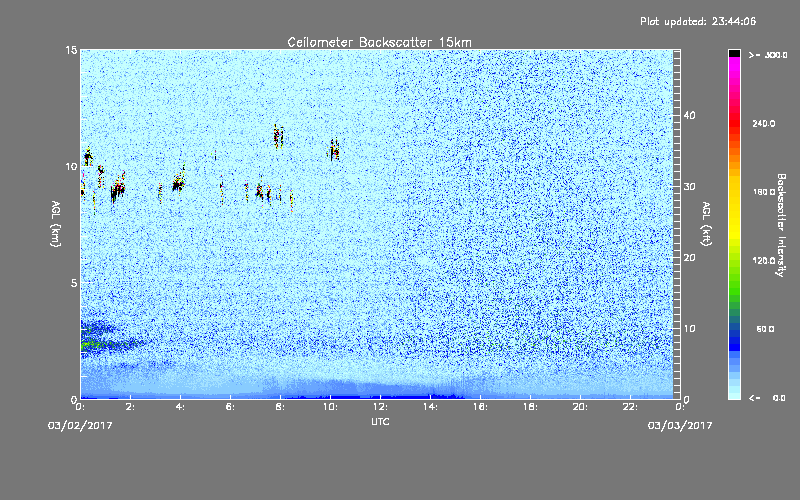Click the '4:' hour tick label
The height and width of the screenshot is (500, 800).
click(181, 407)
